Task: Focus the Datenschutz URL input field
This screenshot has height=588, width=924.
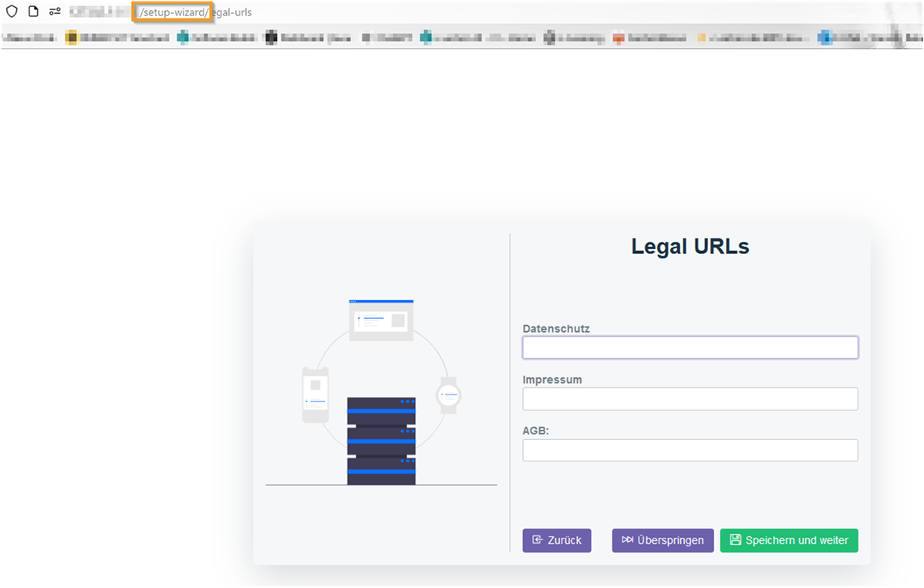Action: click(690, 348)
